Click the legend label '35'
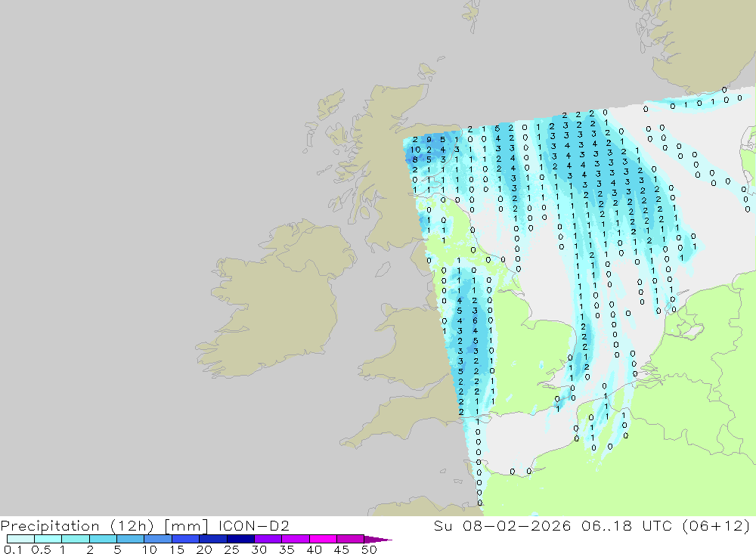 287,549
